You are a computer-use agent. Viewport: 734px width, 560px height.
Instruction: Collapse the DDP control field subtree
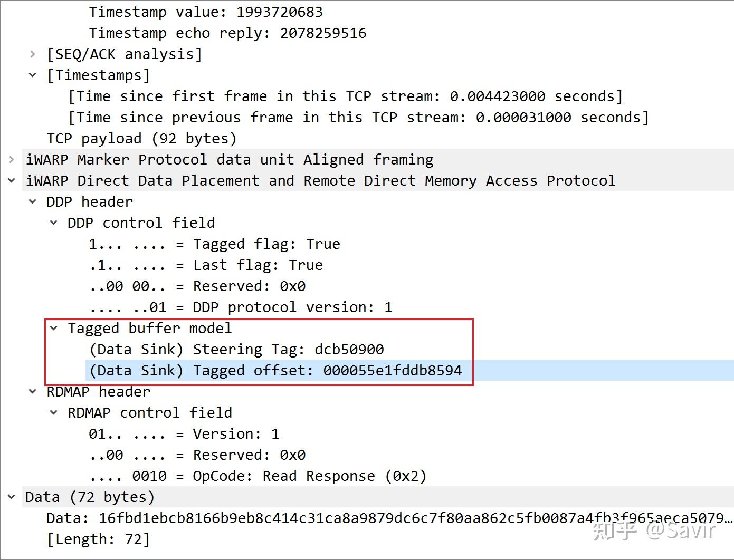coord(53,222)
